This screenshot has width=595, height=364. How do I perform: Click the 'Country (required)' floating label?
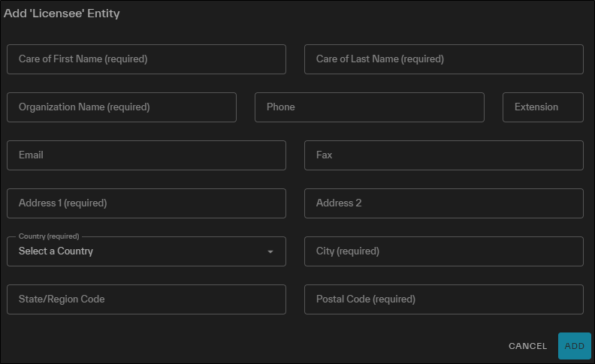[49, 236]
